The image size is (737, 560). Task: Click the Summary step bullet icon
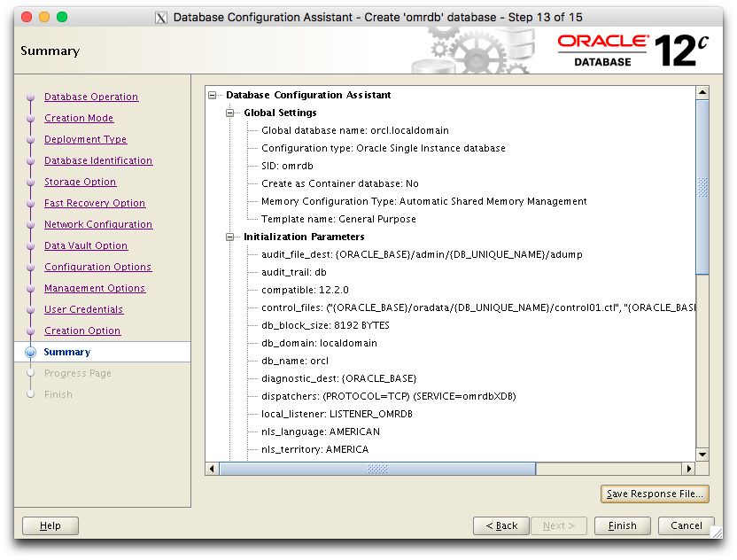pos(30,352)
